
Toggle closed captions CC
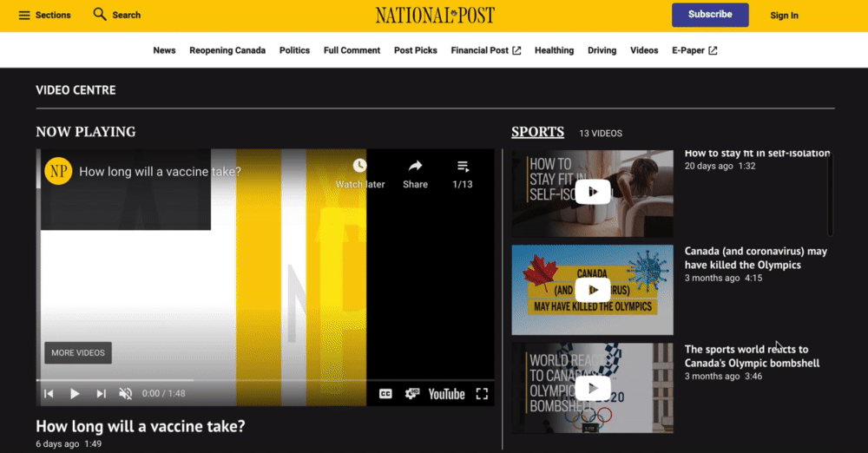click(385, 394)
